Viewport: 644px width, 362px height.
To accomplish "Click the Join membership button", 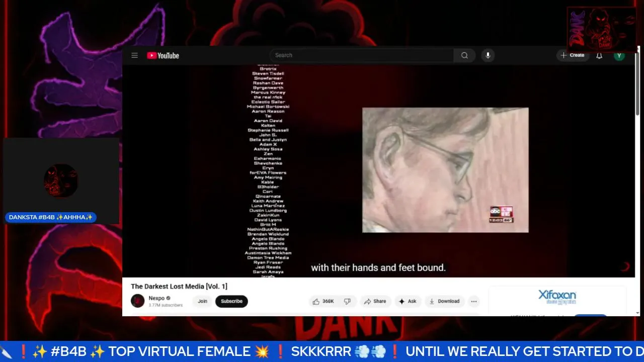I will 202,301.
